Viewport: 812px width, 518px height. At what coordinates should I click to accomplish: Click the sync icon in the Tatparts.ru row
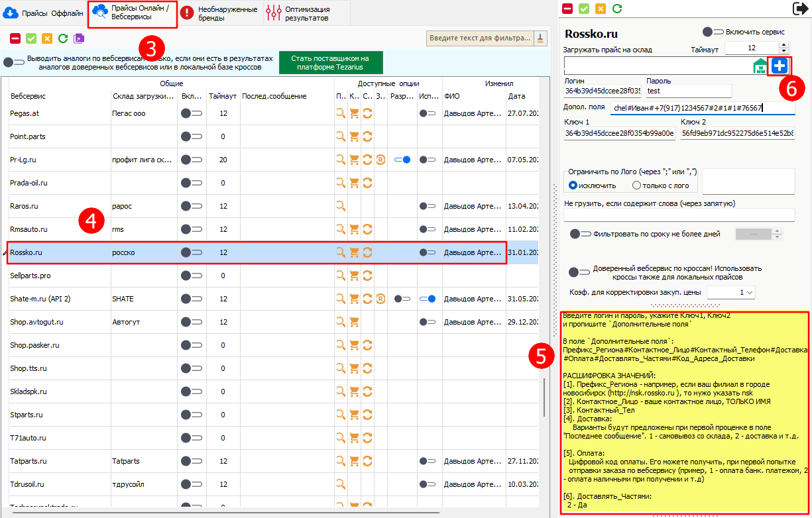click(x=367, y=461)
